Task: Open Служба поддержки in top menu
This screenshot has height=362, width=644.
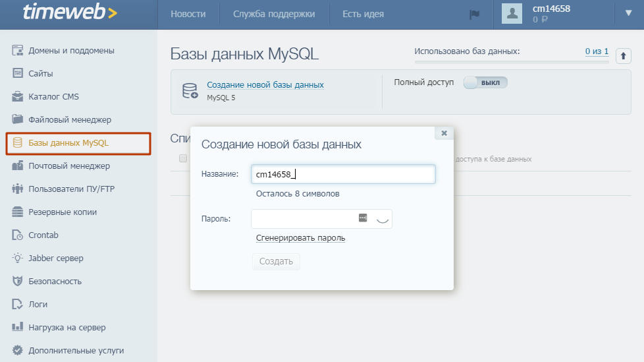Action: click(273, 14)
